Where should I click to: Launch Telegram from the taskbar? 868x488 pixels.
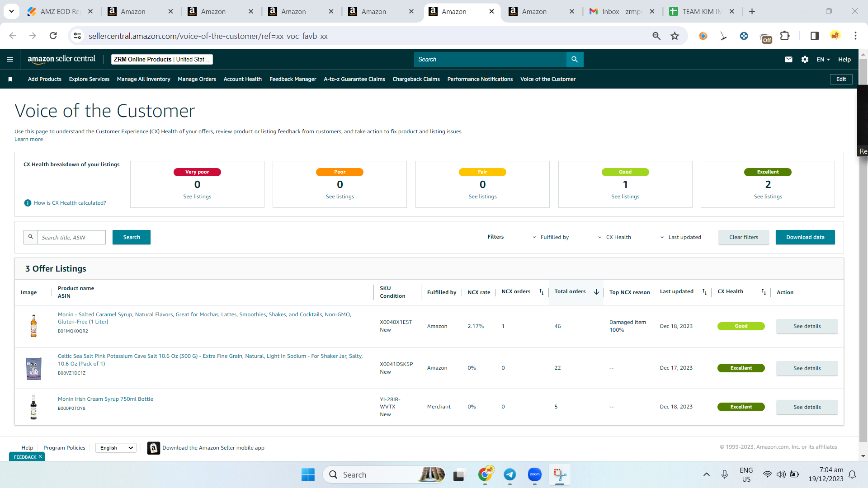509,474
